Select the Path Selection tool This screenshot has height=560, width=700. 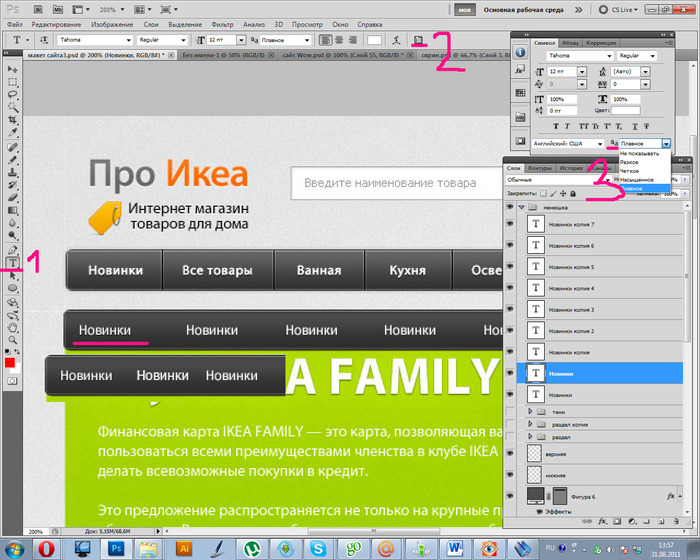pyautogui.click(x=12, y=275)
